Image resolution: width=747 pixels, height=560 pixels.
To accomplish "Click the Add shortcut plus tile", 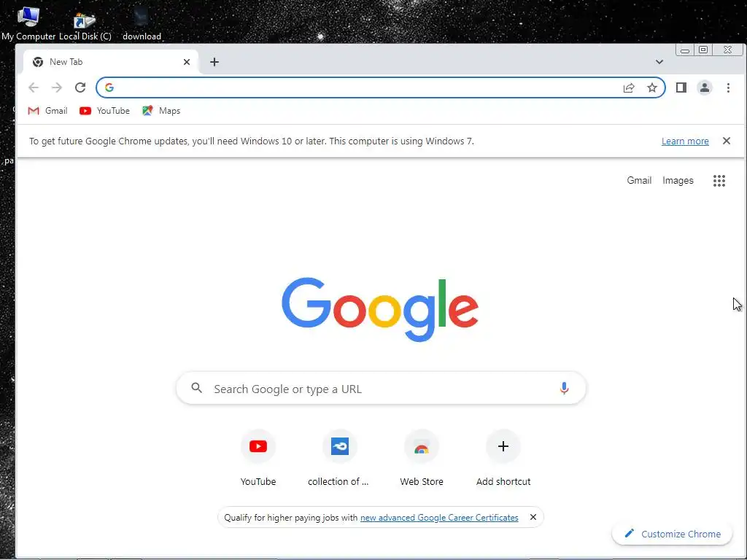I will pyautogui.click(x=503, y=458).
